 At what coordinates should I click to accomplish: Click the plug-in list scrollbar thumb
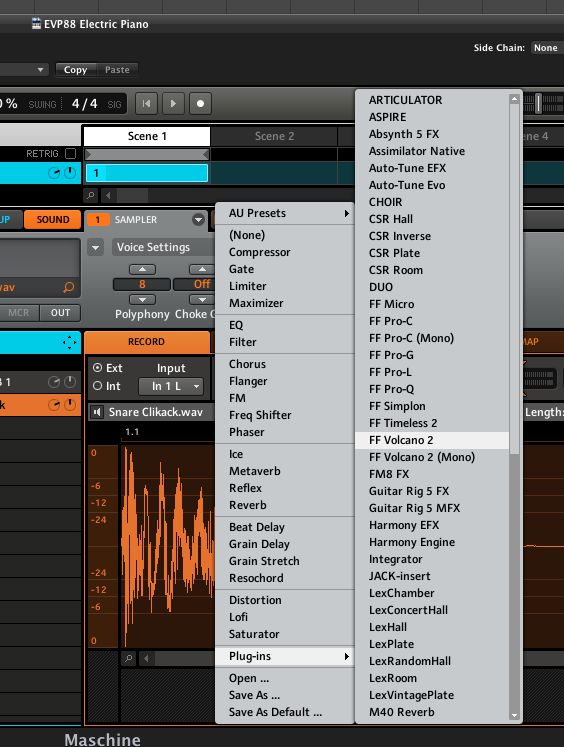(x=514, y=280)
